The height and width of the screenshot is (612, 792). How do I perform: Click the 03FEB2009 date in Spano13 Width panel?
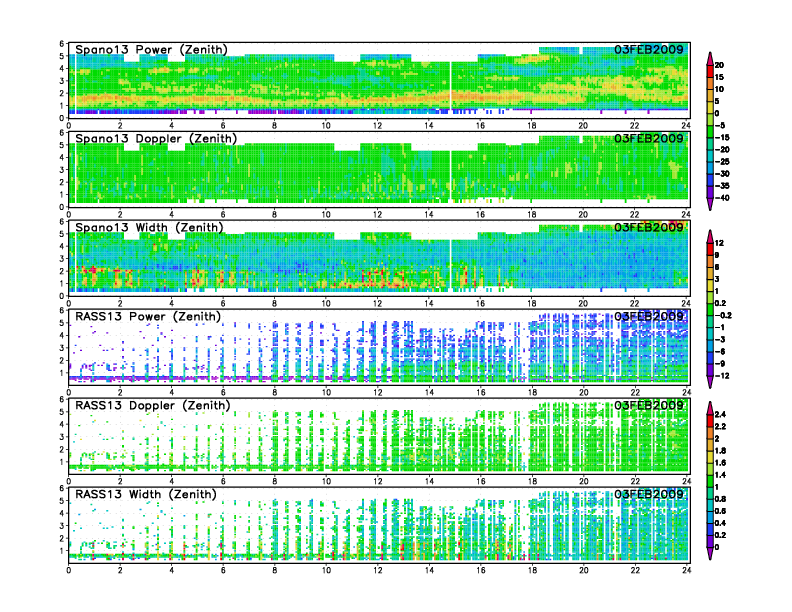coord(649,227)
